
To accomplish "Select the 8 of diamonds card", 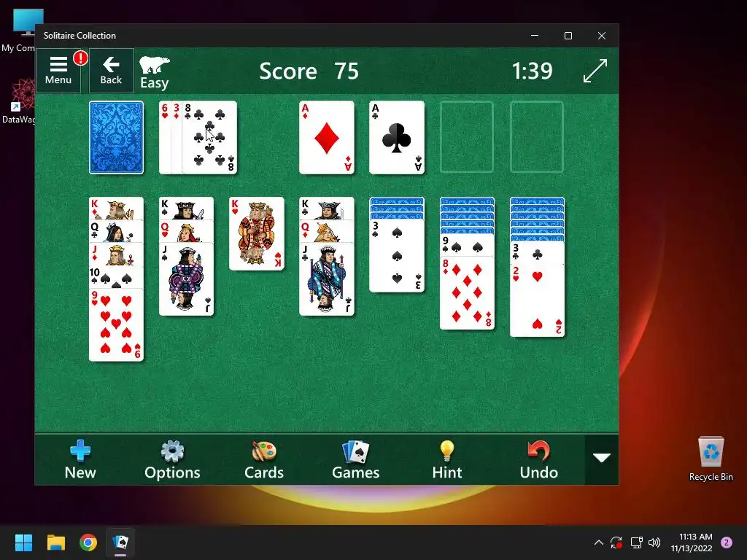I will click(x=467, y=293).
